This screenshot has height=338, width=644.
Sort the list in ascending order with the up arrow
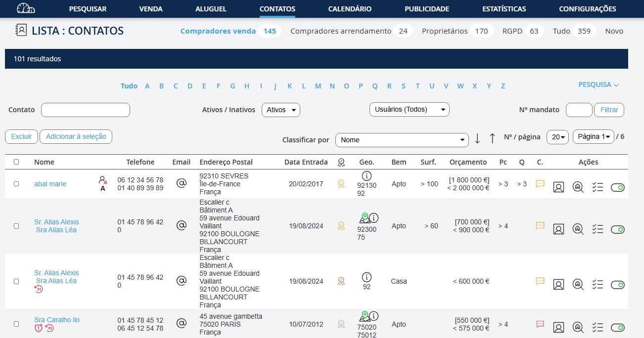(492, 138)
